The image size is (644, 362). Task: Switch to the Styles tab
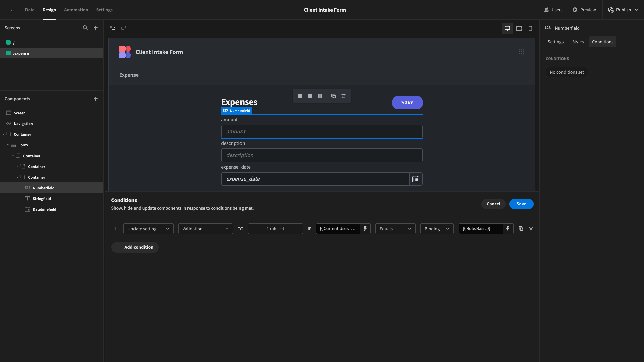[578, 42]
